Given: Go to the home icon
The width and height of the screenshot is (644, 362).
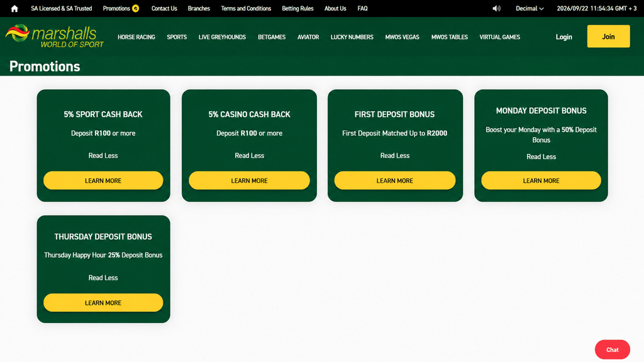Looking at the screenshot, I should pyautogui.click(x=14, y=9).
